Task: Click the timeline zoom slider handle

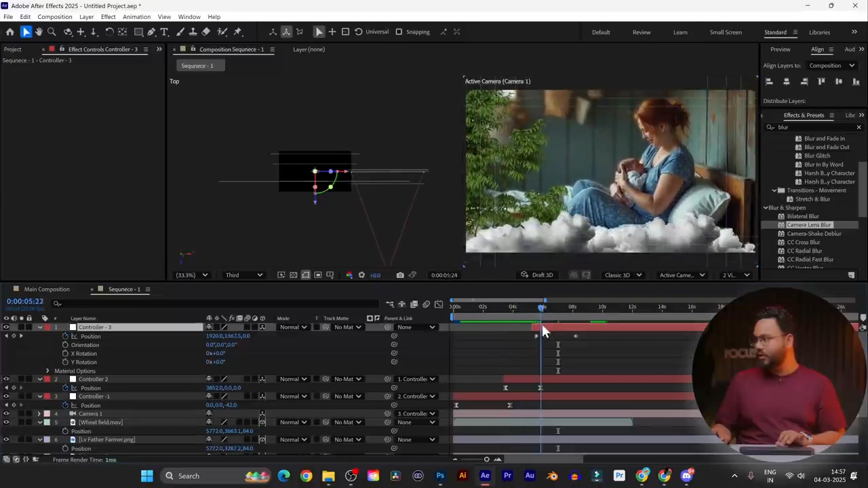Action: [486, 460]
